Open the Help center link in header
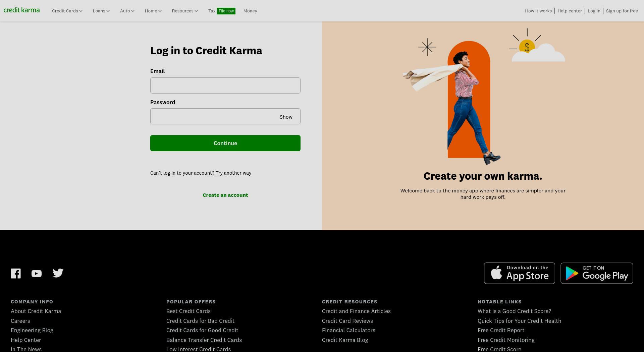The width and height of the screenshot is (644, 352). click(x=570, y=11)
